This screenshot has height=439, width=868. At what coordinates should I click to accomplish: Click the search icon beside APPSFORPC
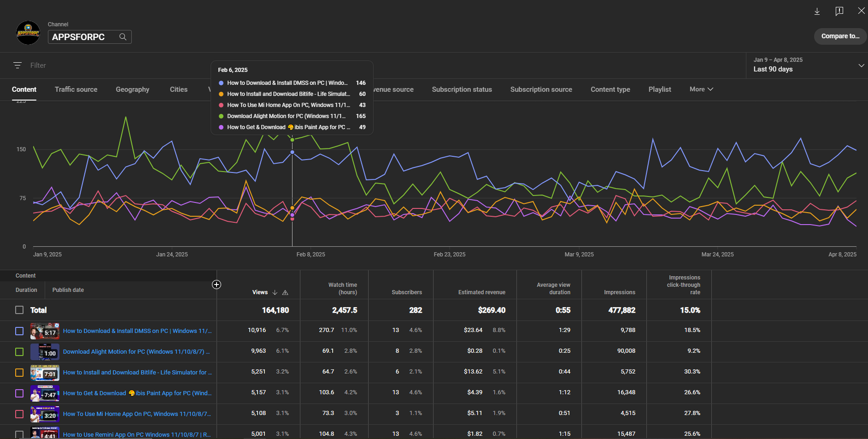tap(123, 37)
